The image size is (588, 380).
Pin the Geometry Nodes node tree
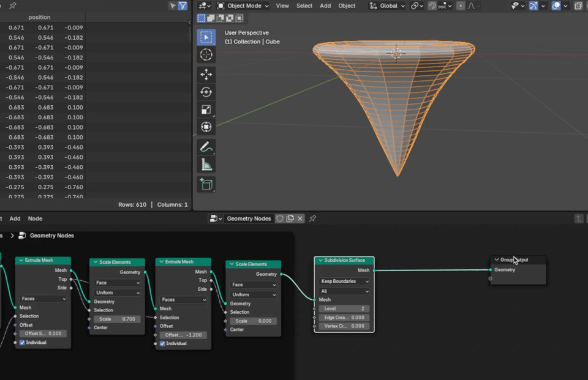pyautogui.click(x=312, y=218)
